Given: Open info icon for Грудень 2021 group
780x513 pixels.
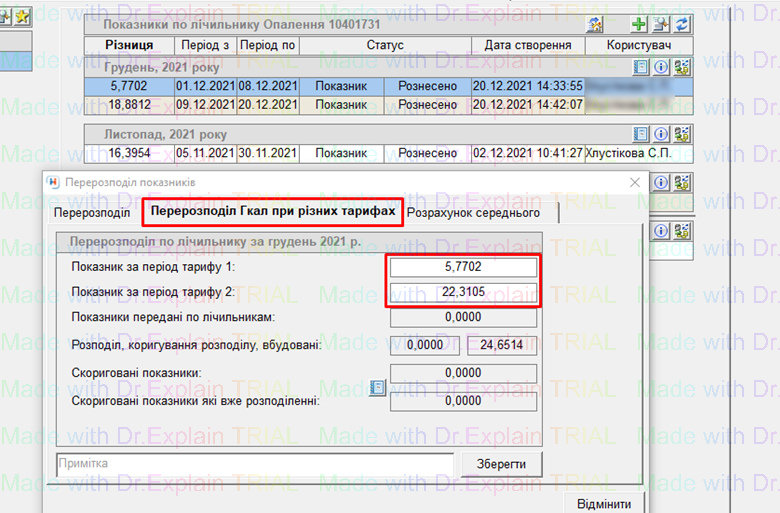Looking at the screenshot, I should 661,67.
